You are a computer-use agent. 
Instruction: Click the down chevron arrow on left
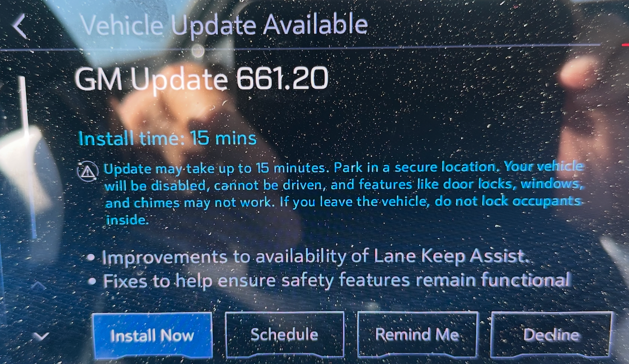[x=40, y=336]
